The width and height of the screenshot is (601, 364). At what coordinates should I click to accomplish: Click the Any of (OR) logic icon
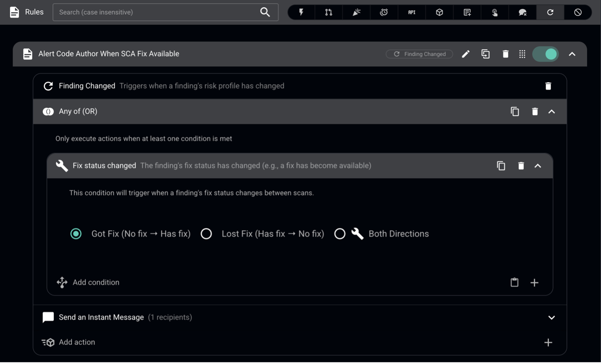point(48,111)
